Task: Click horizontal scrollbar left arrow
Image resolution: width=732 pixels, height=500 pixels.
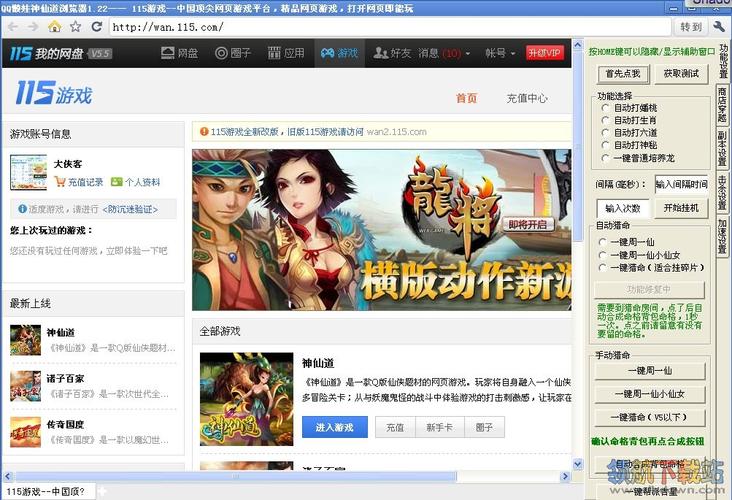Action: click(8, 476)
